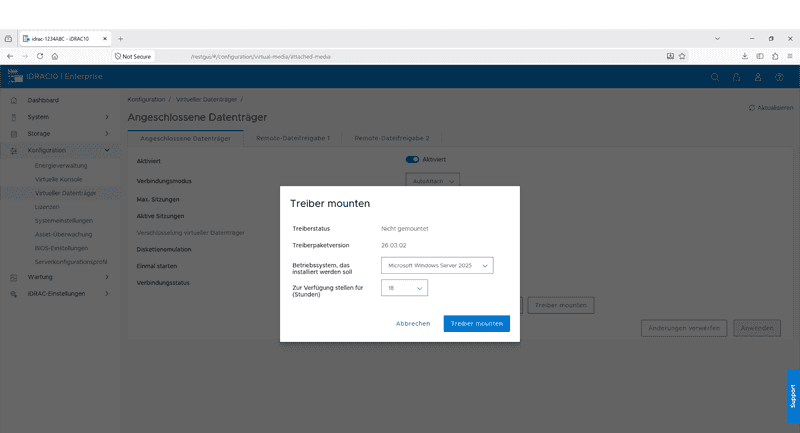The image size is (800, 433).
Task: Open Lizenzen in the sidebar
Action: 47,207
